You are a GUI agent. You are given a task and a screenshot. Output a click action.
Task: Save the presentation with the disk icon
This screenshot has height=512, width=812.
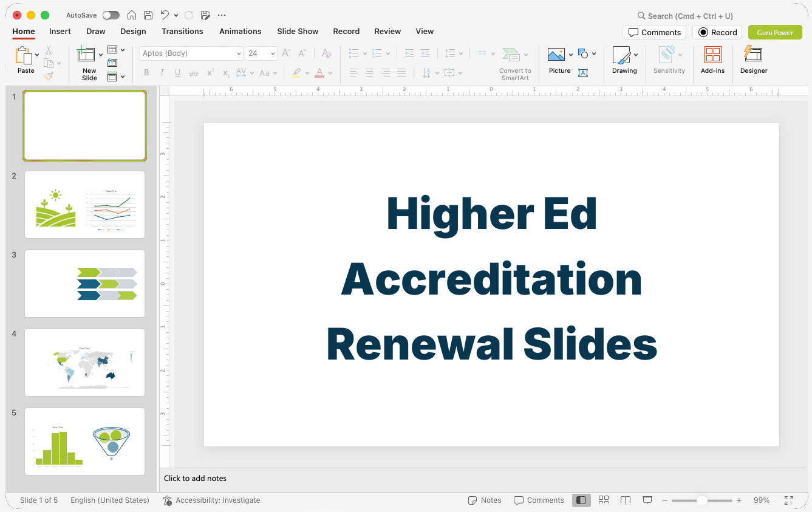tap(148, 15)
